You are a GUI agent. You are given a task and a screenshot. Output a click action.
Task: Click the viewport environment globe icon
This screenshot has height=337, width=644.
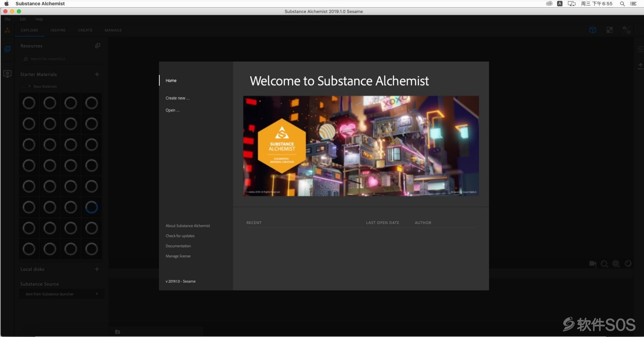point(616,263)
